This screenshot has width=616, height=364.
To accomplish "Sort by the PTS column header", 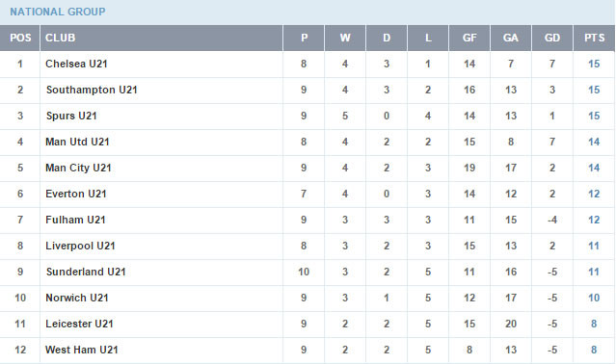I will (594, 39).
